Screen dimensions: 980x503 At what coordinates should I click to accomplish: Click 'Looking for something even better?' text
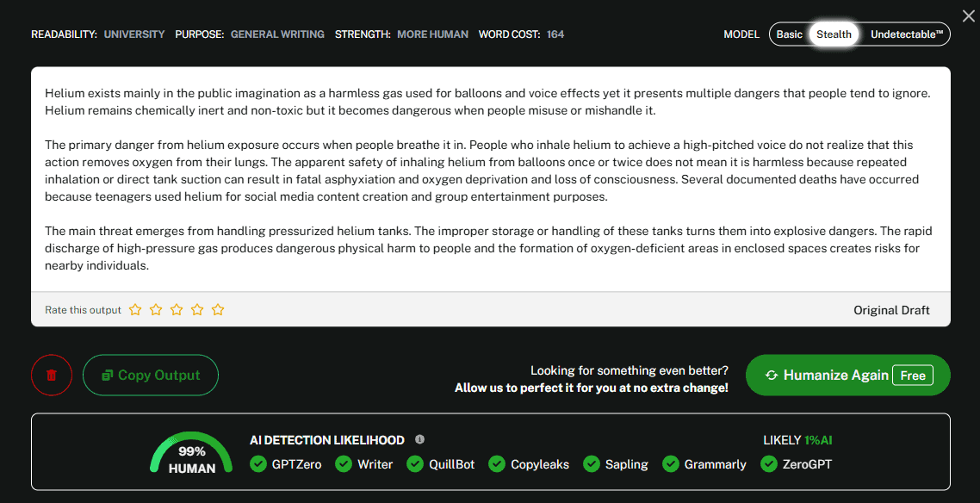[x=629, y=370]
